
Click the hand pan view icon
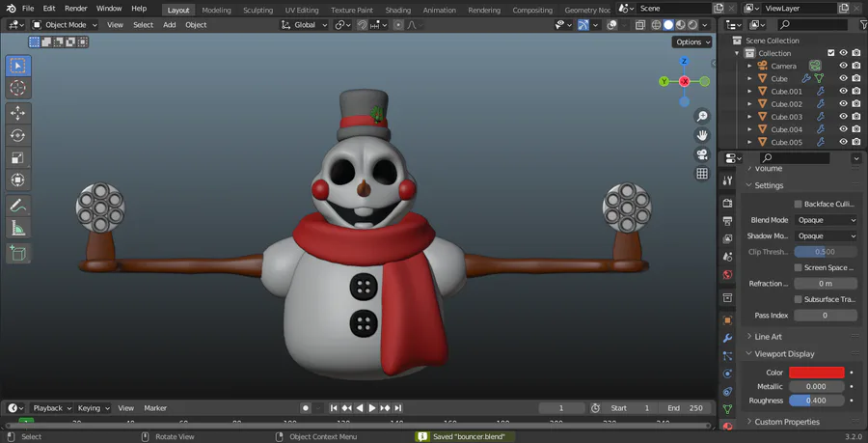tap(702, 136)
